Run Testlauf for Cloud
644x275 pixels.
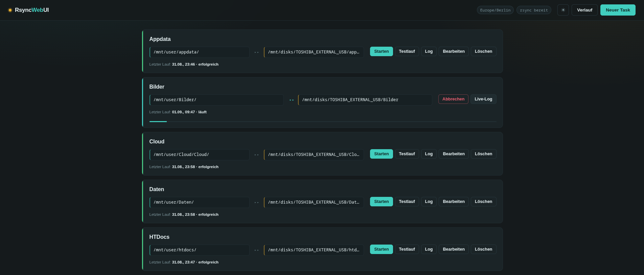pyautogui.click(x=407, y=154)
